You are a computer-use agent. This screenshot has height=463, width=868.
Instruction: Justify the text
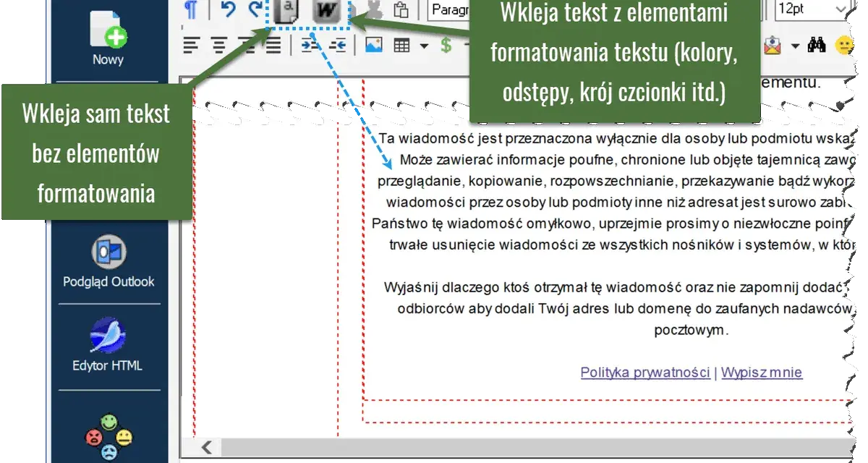(273, 45)
